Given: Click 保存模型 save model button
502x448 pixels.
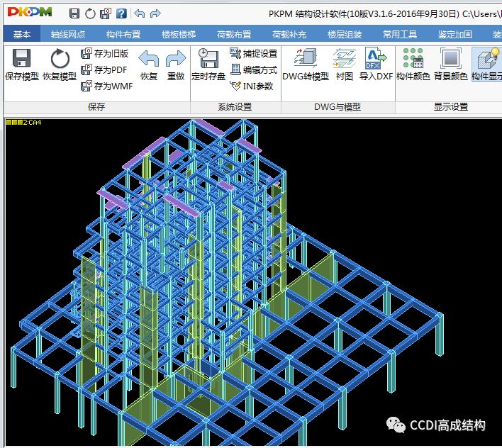Looking at the screenshot, I should [22, 65].
